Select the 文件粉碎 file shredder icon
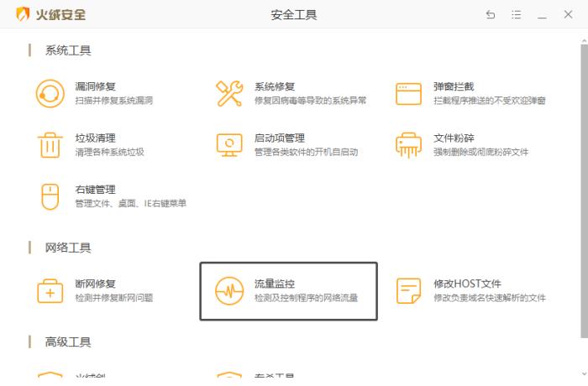Viewport: 588px width, 386px height. [x=408, y=144]
